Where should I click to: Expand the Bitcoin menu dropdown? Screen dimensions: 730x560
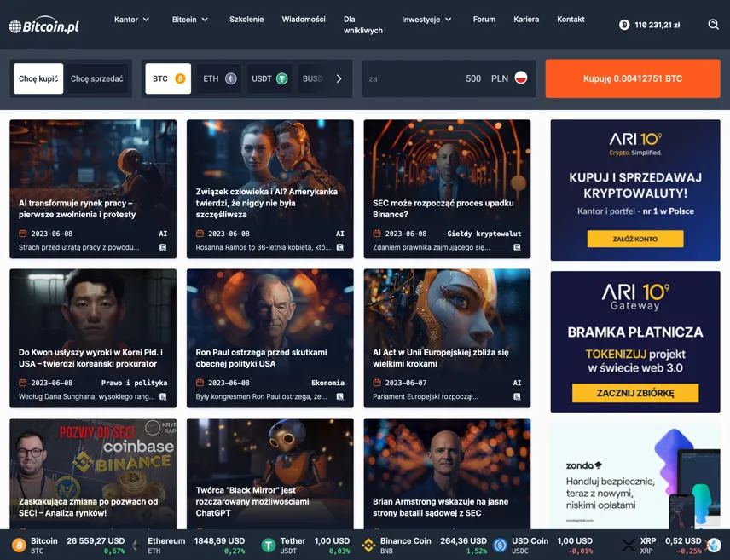(x=190, y=20)
